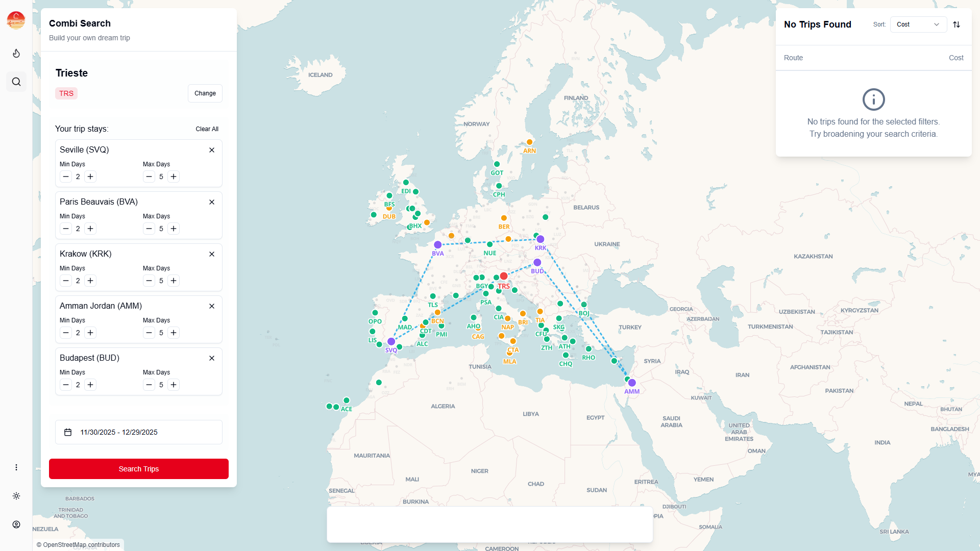Open the user profile account icon
The width and height of the screenshot is (980, 551).
click(16, 524)
